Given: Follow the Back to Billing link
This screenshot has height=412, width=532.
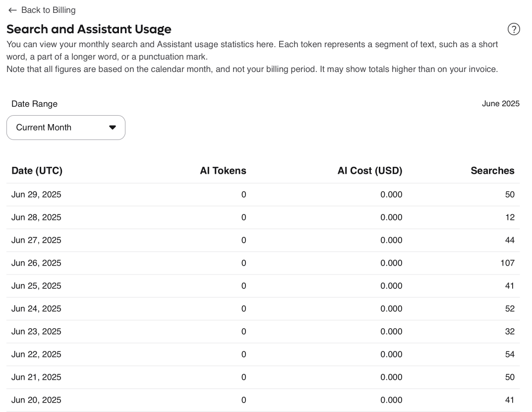Looking at the screenshot, I should coord(48,10).
